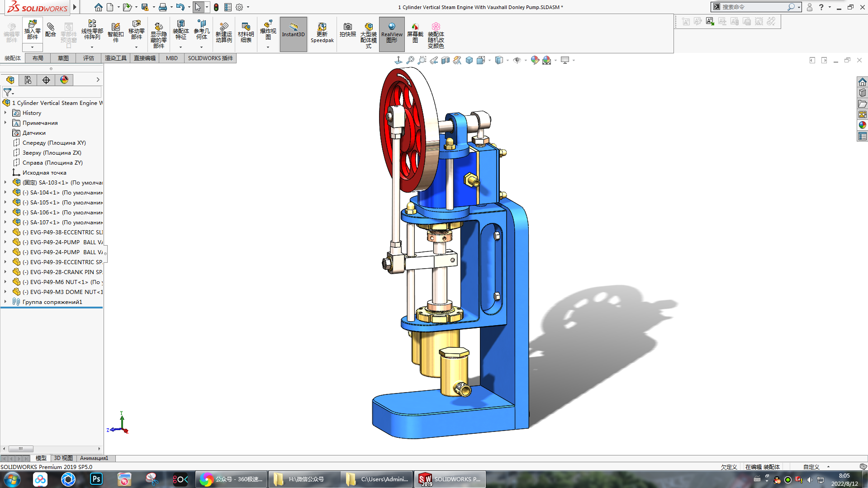Open the Options gear icon
Screen dimensions: 868x488
(239, 7)
